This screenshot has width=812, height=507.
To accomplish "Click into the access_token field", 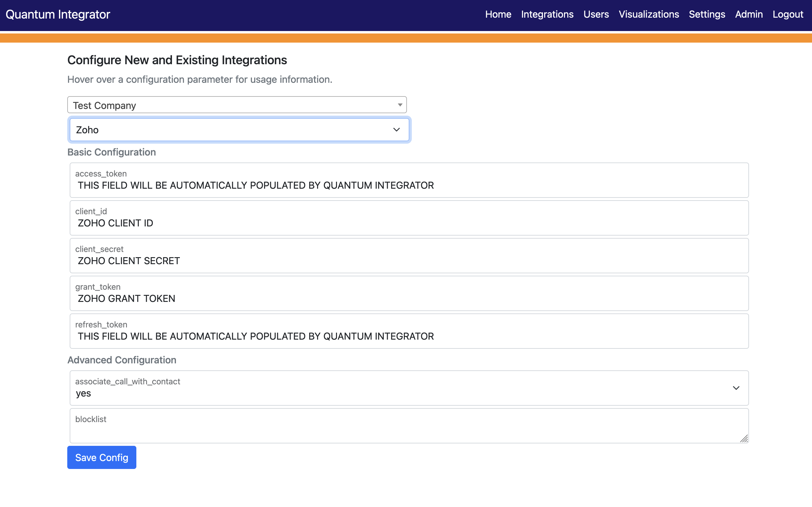I will click(x=408, y=185).
